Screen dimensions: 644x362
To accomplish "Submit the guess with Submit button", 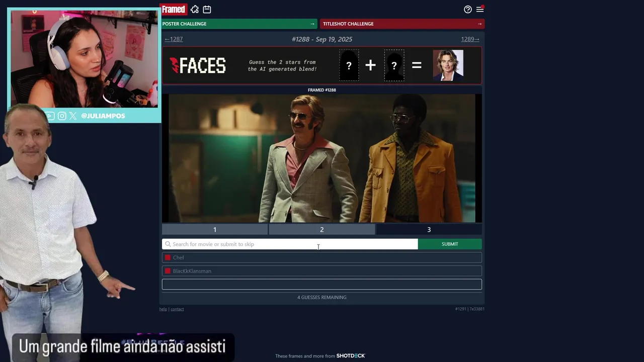I will tap(450, 244).
